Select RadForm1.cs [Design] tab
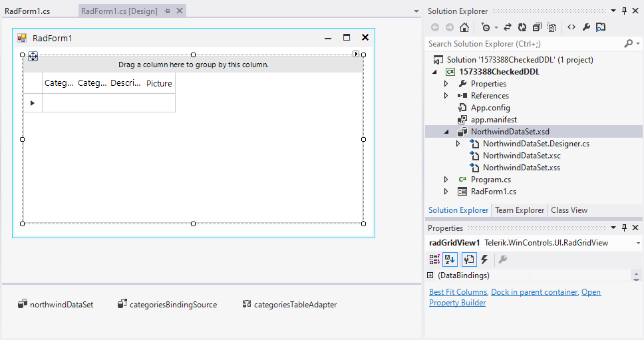Viewport: 644px width, 340px height. [x=119, y=11]
